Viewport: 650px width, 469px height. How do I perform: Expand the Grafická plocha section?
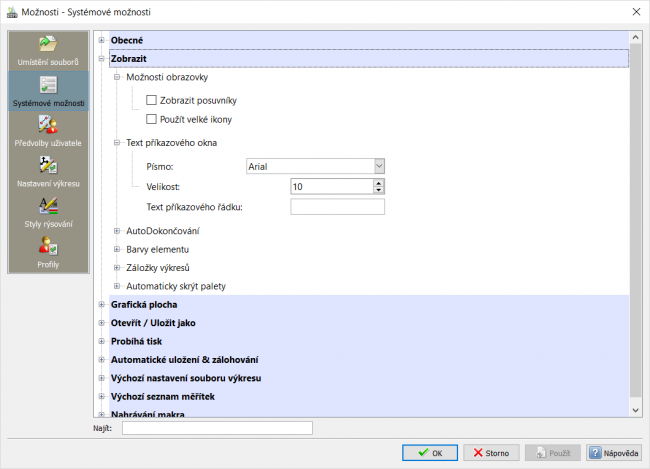pos(102,305)
